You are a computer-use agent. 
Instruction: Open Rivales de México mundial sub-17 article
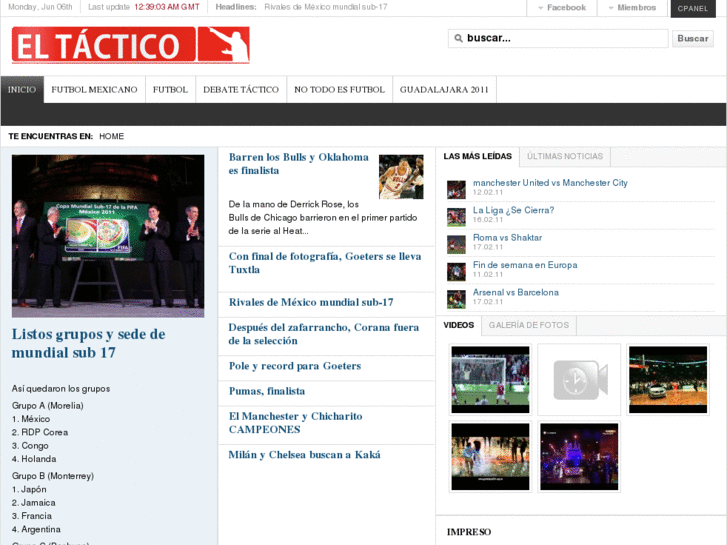(x=311, y=302)
